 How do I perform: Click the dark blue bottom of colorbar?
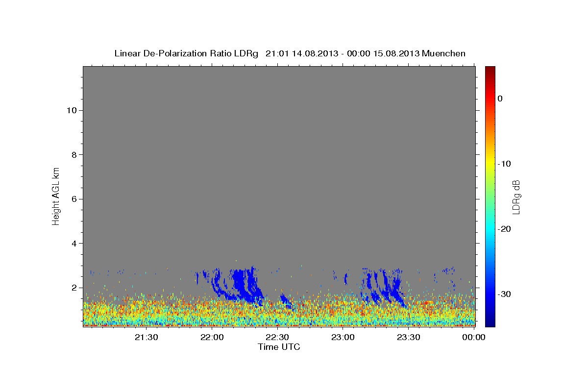[490, 321]
